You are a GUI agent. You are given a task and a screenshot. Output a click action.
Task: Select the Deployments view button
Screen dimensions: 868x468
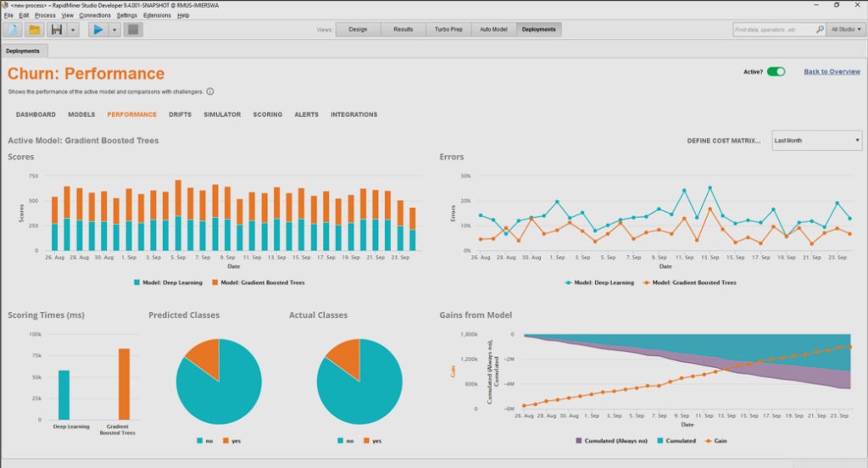(x=538, y=30)
